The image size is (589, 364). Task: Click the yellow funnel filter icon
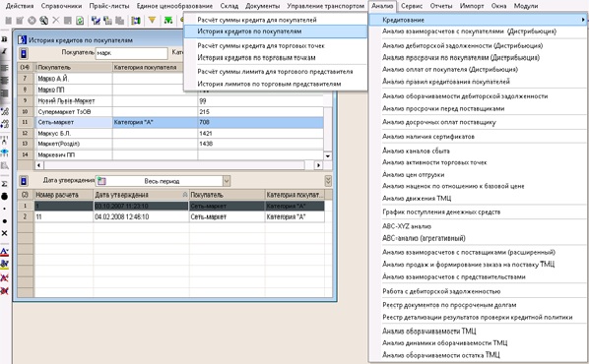click(152, 20)
